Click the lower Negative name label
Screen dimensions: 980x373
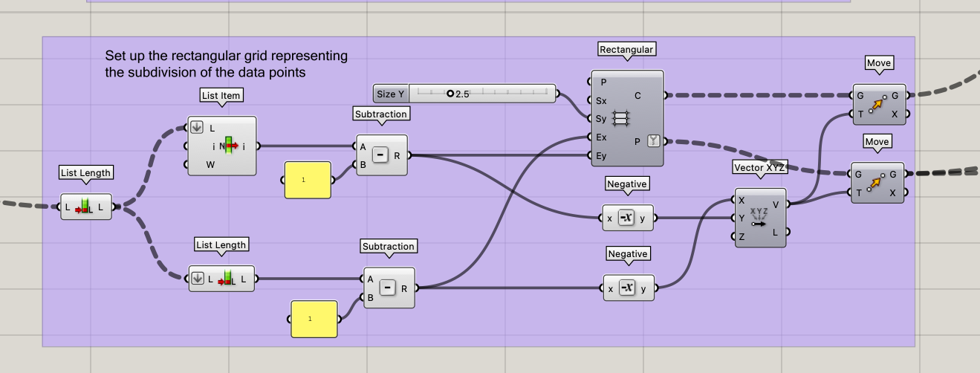[x=628, y=254]
